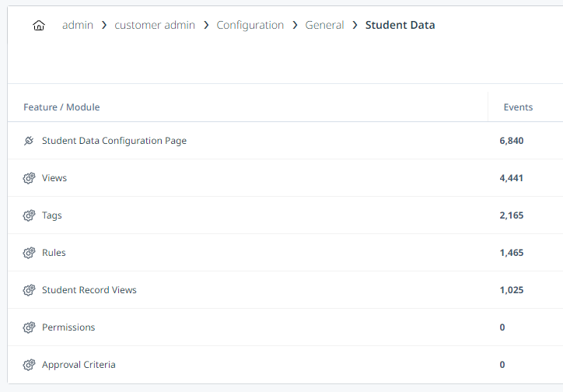Click the gear icon beside Approval Criteria
Viewport: 563px width, 392px height.
pyautogui.click(x=29, y=365)
